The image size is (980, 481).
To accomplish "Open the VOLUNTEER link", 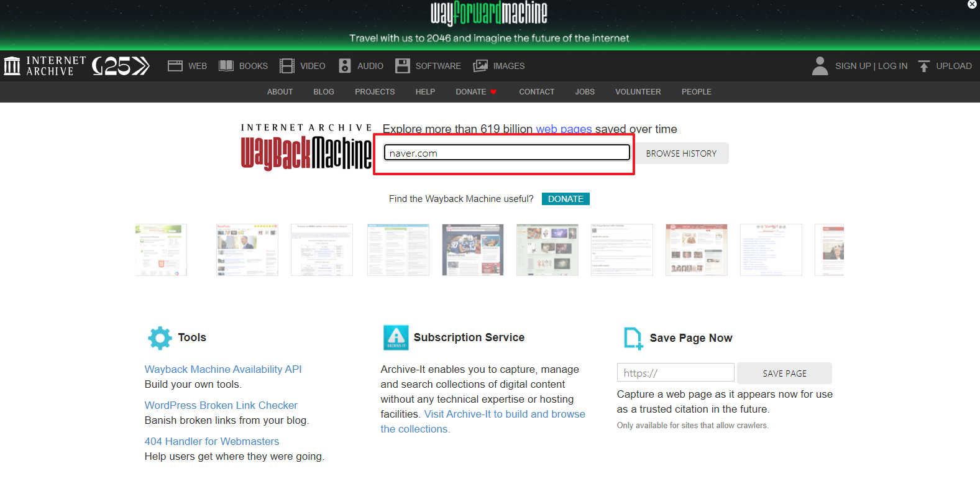I will pos(638,92).
